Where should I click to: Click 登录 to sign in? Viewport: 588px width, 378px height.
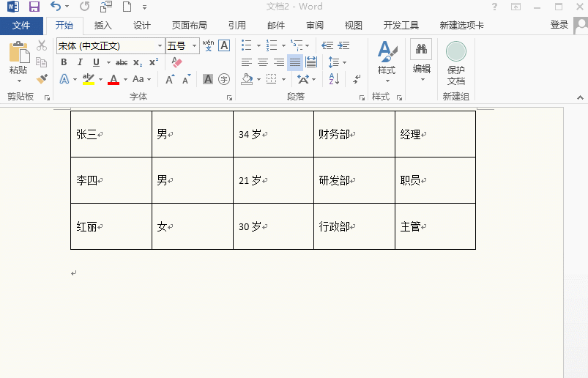pos(559,25)
